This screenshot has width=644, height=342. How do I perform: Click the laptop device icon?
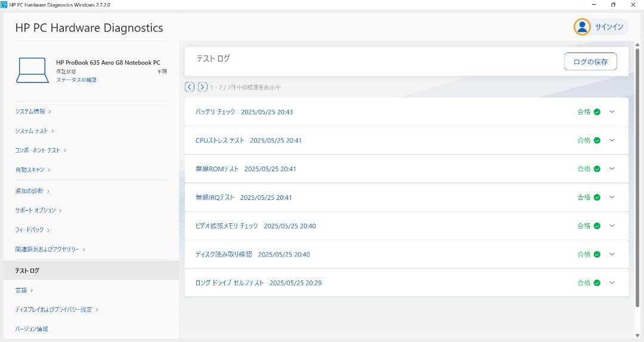click(33, 70)
